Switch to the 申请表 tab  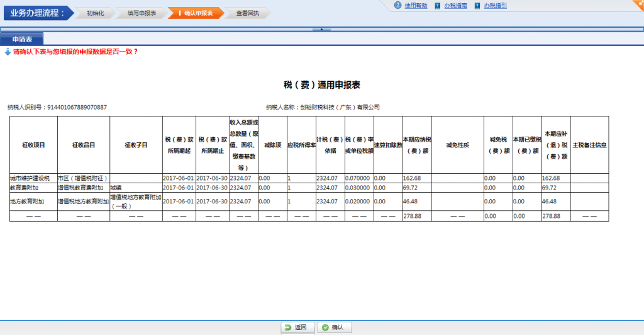(22, 39)
